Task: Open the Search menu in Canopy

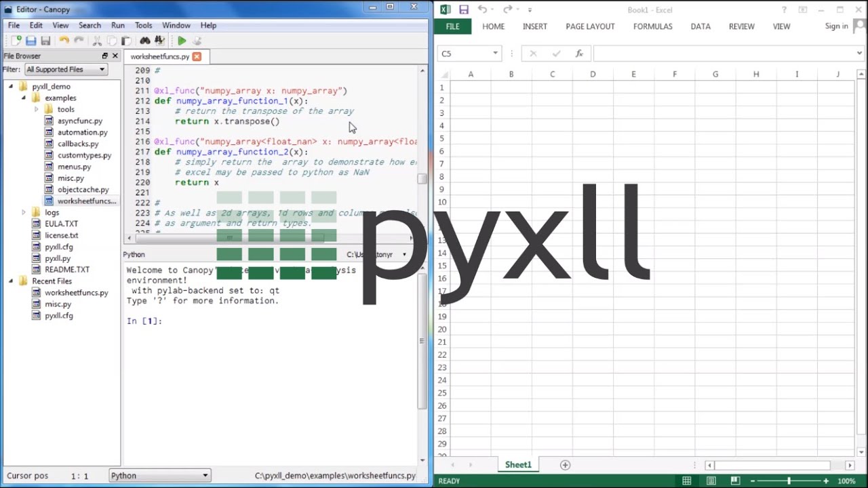Action: 90,25
